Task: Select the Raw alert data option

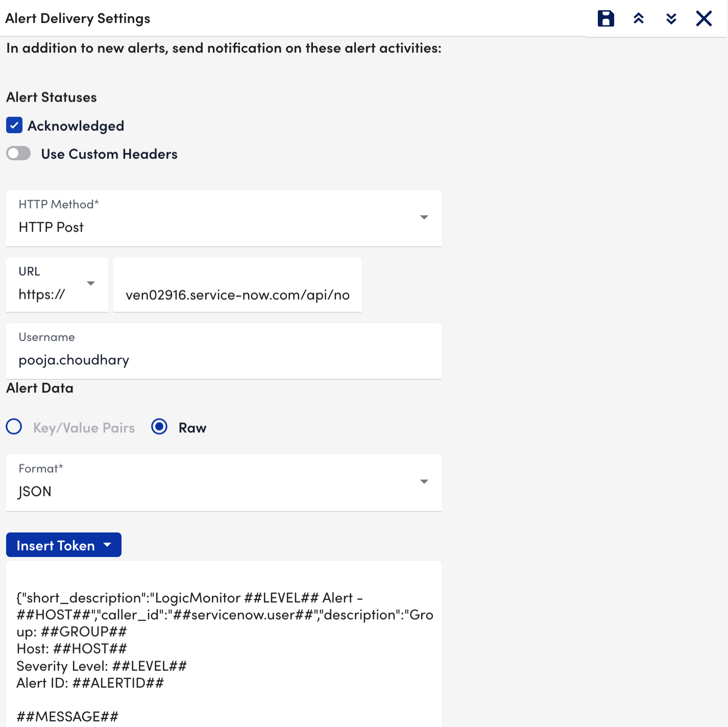Action: click(159, 427)
